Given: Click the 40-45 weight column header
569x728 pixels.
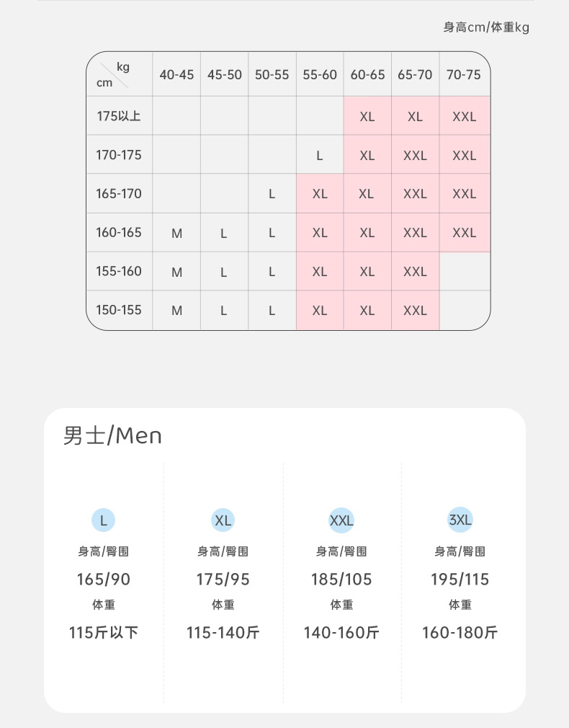Looking at the screenshot, I should tap(176, 75).
